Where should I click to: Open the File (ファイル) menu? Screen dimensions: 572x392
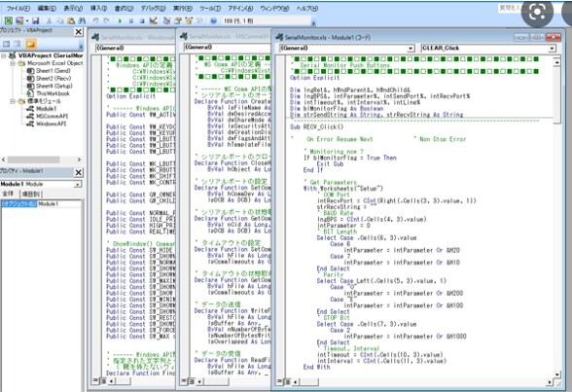[x=18, y=8]
